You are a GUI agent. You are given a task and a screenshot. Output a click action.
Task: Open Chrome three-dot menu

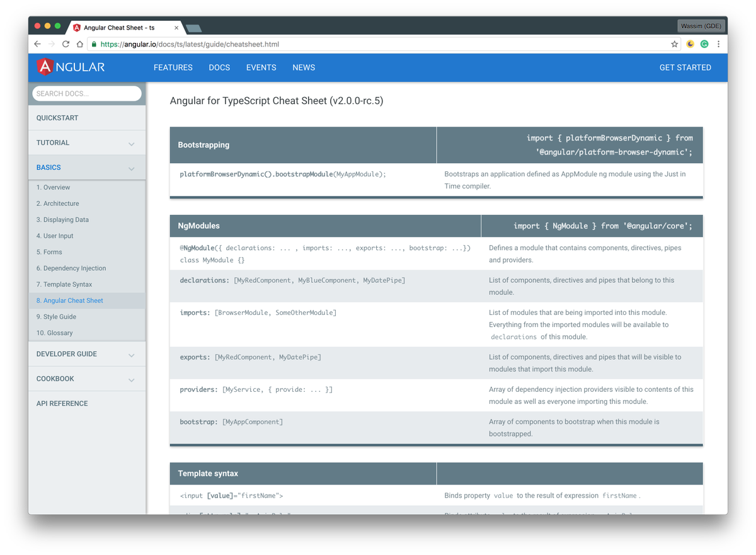[718, 44]
